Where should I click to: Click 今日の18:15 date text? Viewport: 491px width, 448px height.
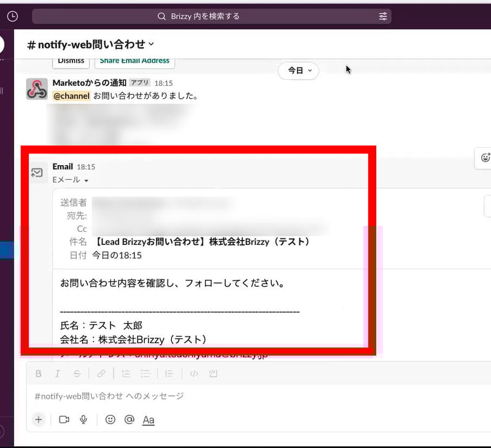point(117,255)
